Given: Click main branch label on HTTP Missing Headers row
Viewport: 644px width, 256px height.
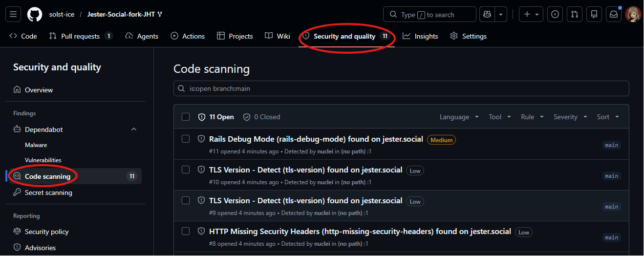Looking at the screenshot, I should click(x=611, y=237).
